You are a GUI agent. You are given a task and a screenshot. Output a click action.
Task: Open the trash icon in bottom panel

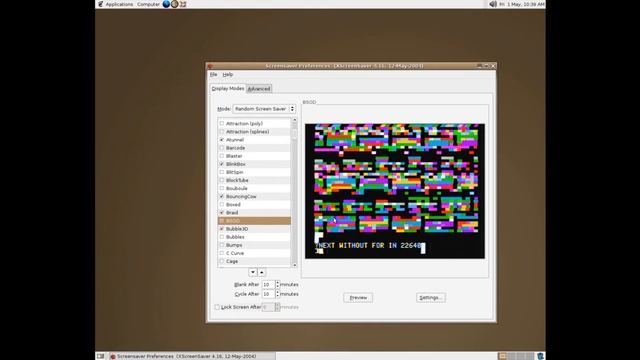tap(540, 356)
